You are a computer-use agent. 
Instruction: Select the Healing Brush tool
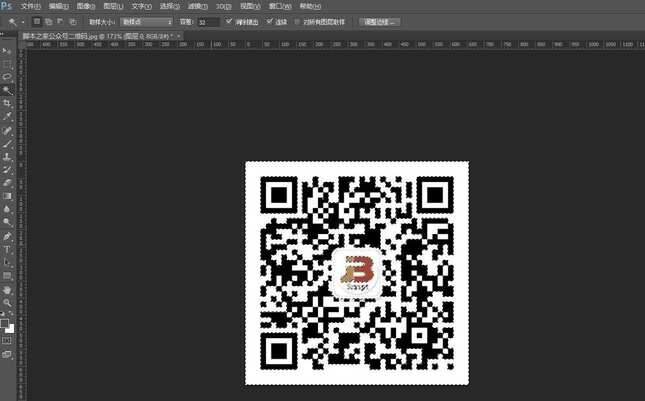7,131
